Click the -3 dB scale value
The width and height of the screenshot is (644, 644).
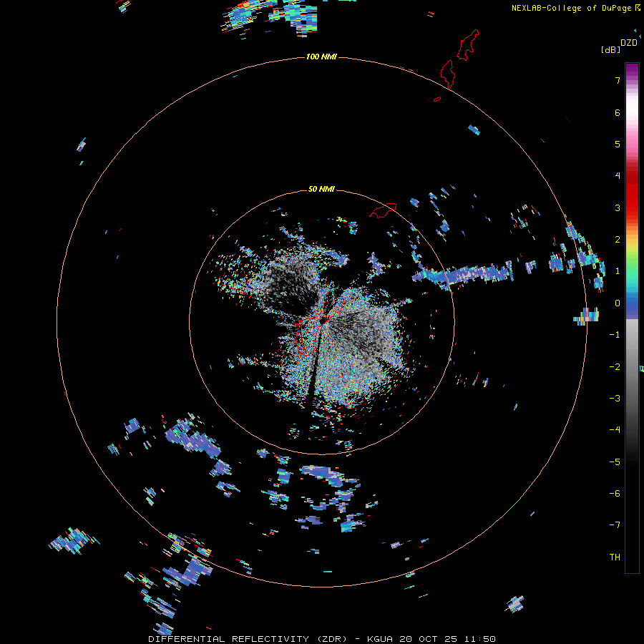click(x=615, y=399)
